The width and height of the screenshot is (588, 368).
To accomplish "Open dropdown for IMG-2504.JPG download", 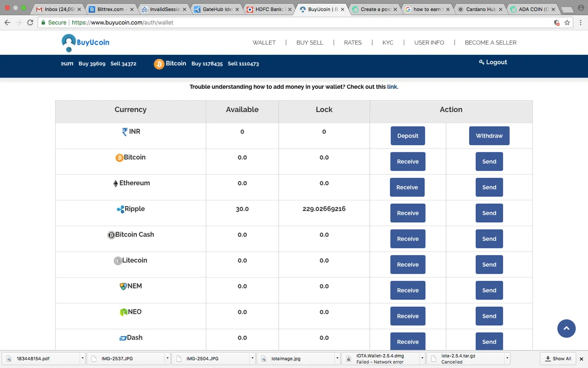I will pos(252,358).
